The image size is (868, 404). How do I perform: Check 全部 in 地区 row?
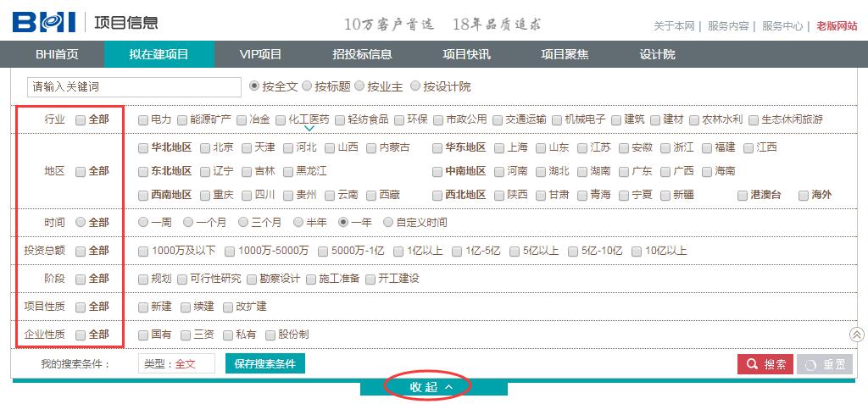[81, 172]
